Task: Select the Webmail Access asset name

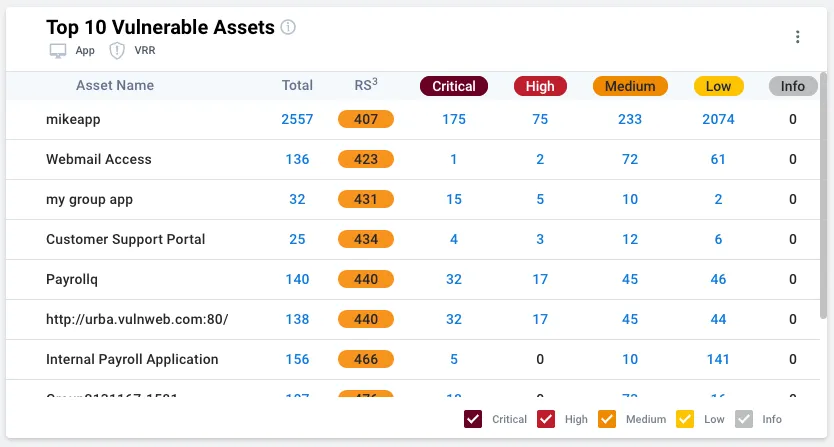Action: 99,159
